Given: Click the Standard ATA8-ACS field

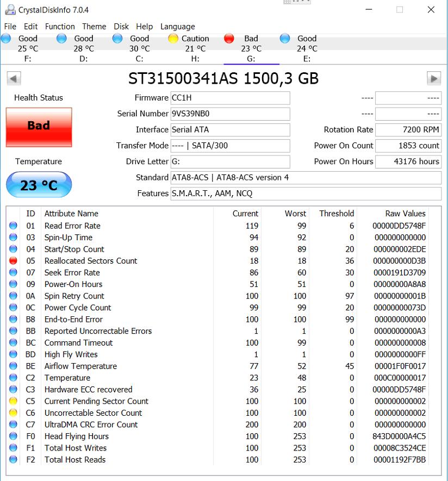Looking at the screenshot, I should coord(306,178).
